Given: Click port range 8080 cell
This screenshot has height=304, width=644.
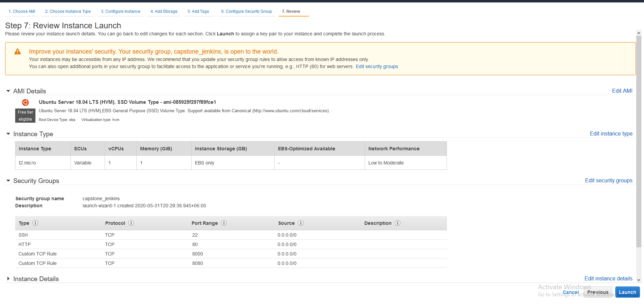Looking at the screenshot, I should (x=198, y=263).
